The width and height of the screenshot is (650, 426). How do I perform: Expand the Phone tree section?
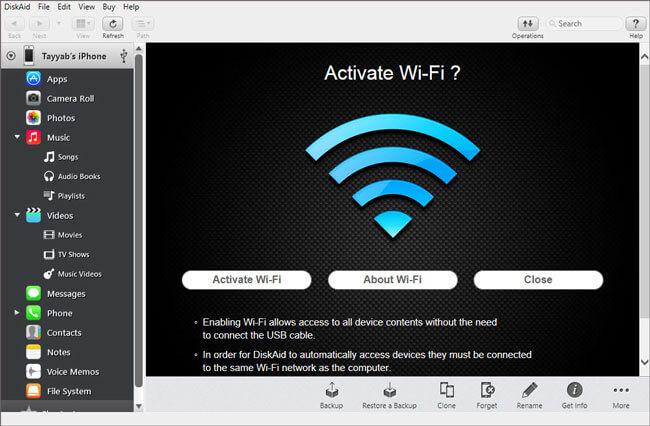(x=17, y=312)
